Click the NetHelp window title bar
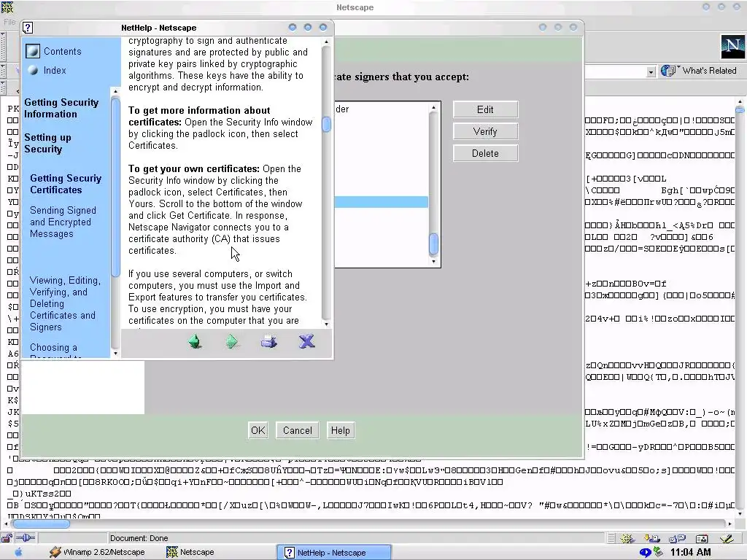This screenshot has width=747, height=560. point(158,28)
